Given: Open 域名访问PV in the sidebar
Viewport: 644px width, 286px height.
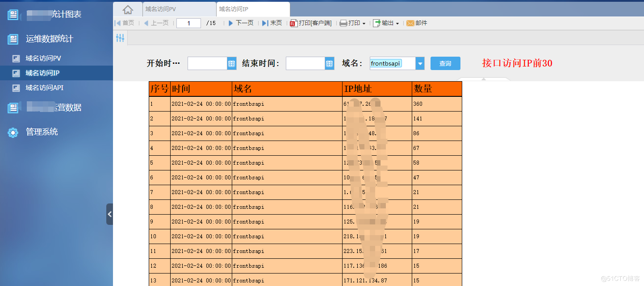Looking at the screenshot, I should point(43,58).
